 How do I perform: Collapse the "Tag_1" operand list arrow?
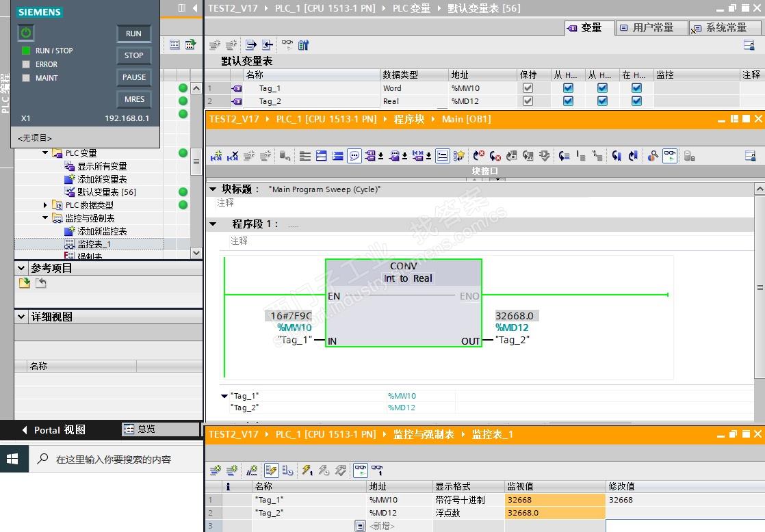tap(224, 396)
